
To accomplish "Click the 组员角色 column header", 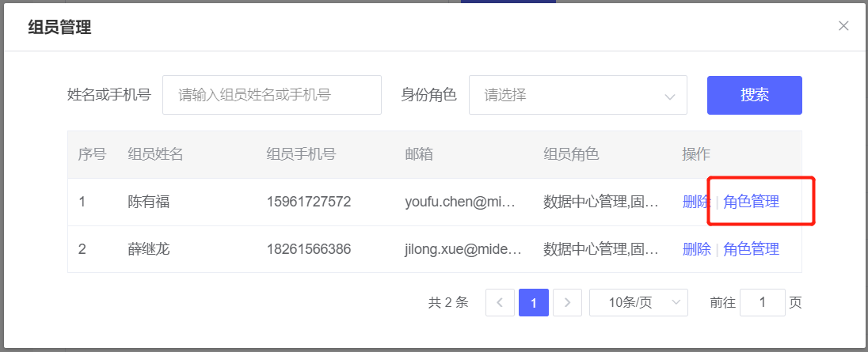I will coord(571,154).
